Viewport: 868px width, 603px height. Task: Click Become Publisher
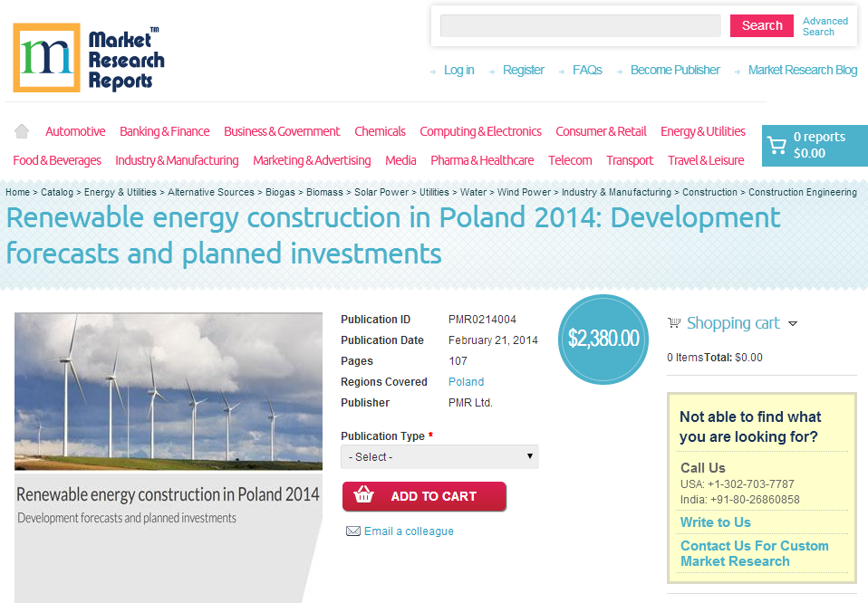click(x=675, y=71)
